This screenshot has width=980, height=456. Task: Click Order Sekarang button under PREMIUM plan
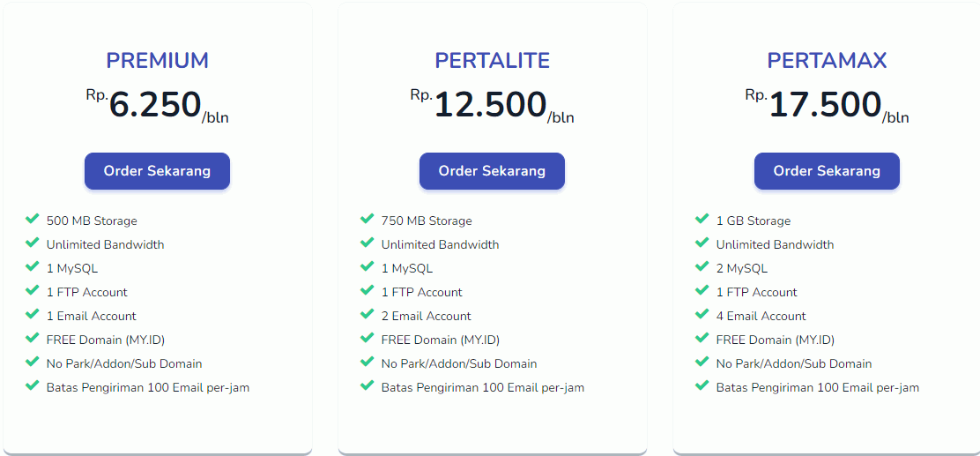tap(157, 171)
